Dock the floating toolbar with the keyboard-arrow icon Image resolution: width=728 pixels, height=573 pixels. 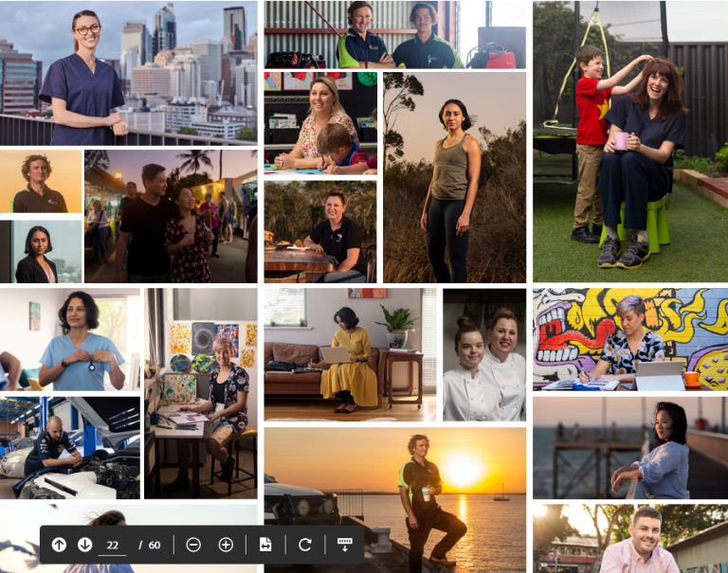click(344, 545)
